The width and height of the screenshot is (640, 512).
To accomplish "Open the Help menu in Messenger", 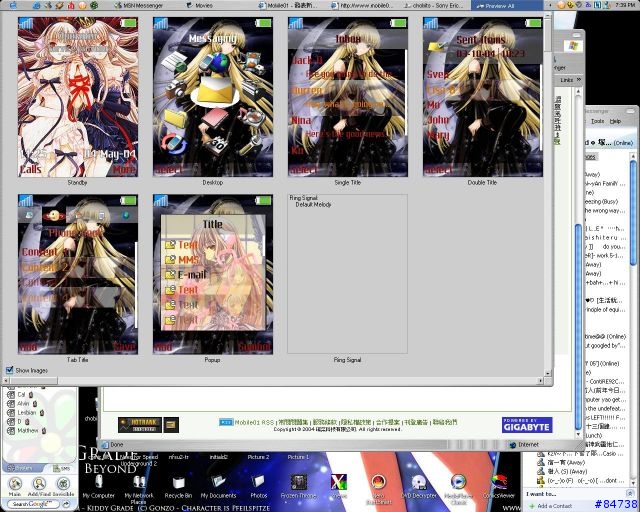I will click(x=615, y=121).
